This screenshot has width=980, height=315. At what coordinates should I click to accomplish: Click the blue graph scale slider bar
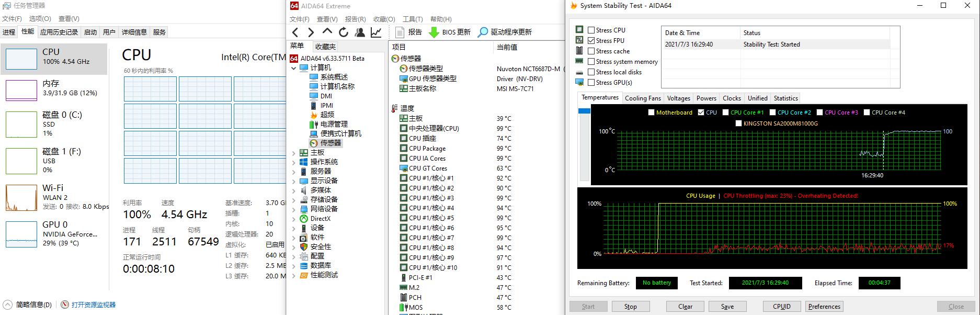[584, 111]
